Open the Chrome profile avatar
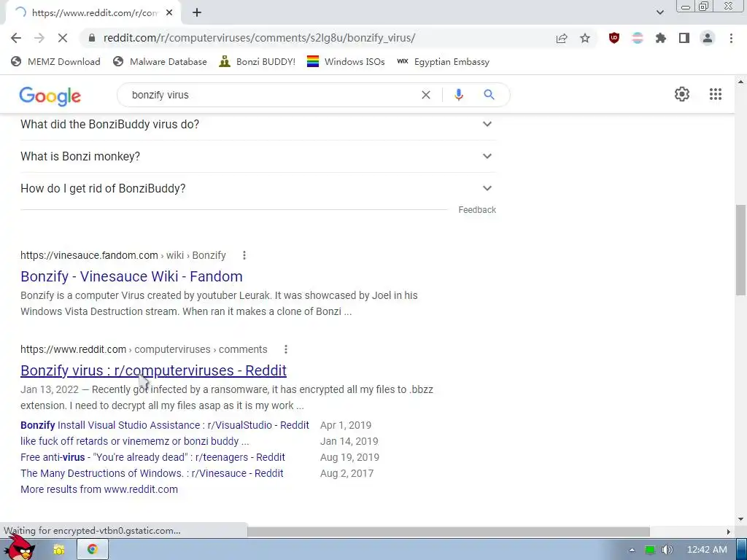The width and height of the screenshot is (747, 560). pos(708,38)
